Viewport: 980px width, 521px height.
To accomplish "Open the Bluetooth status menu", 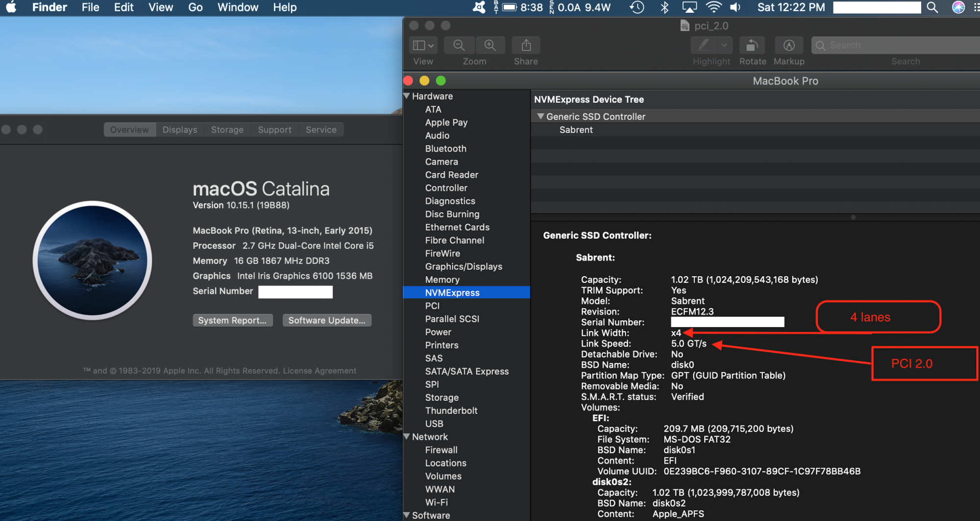I will click(x=664, y=7).
